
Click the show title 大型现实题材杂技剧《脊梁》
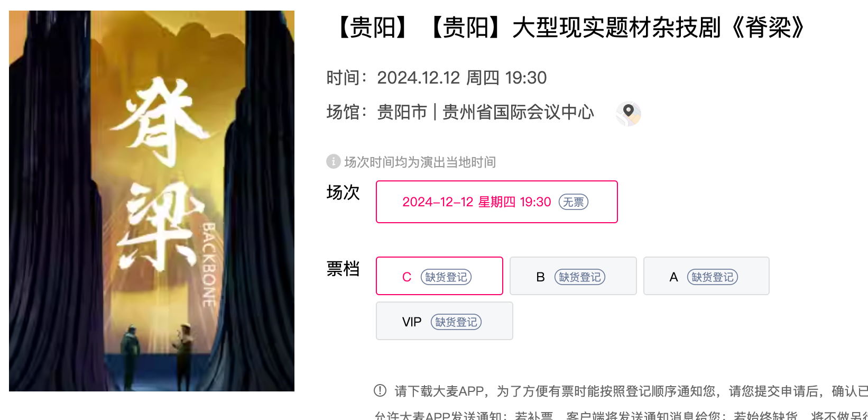pos(659,28)
